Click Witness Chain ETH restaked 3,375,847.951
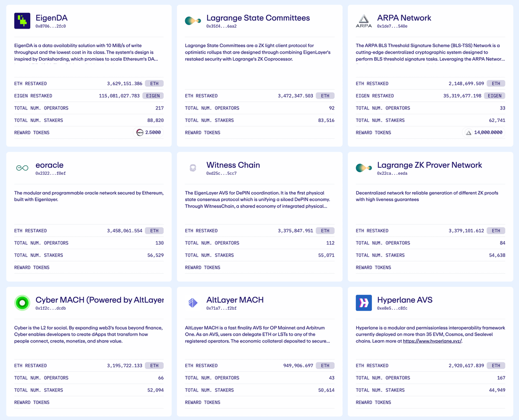Viewport: 519px width, 420px height. tap(295, 231)
